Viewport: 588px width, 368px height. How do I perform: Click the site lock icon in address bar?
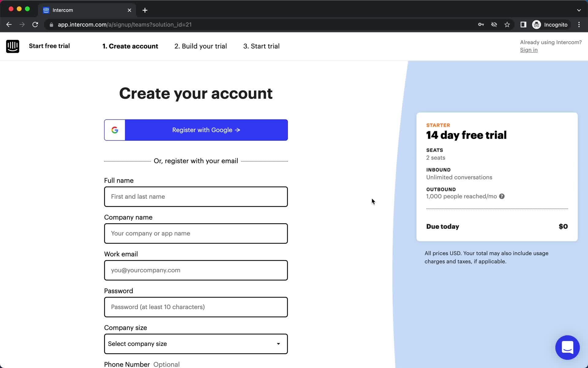[x=51, y=25]
